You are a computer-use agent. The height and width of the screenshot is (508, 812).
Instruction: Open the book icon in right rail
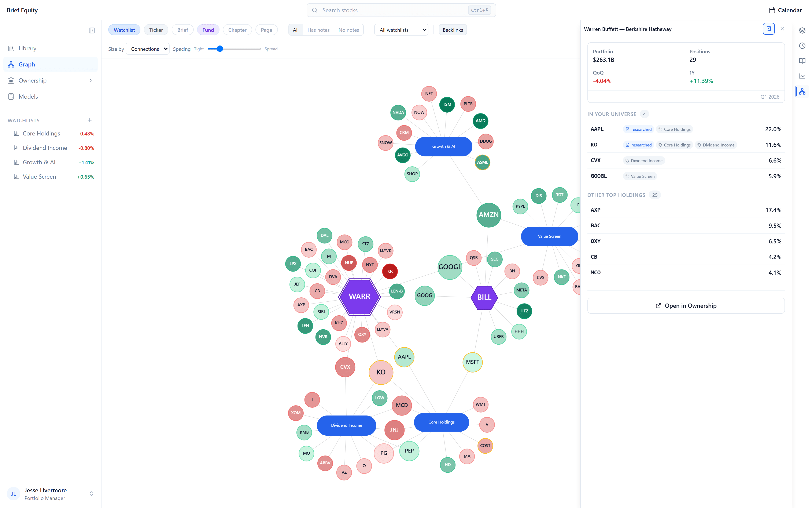coord(802,61)
